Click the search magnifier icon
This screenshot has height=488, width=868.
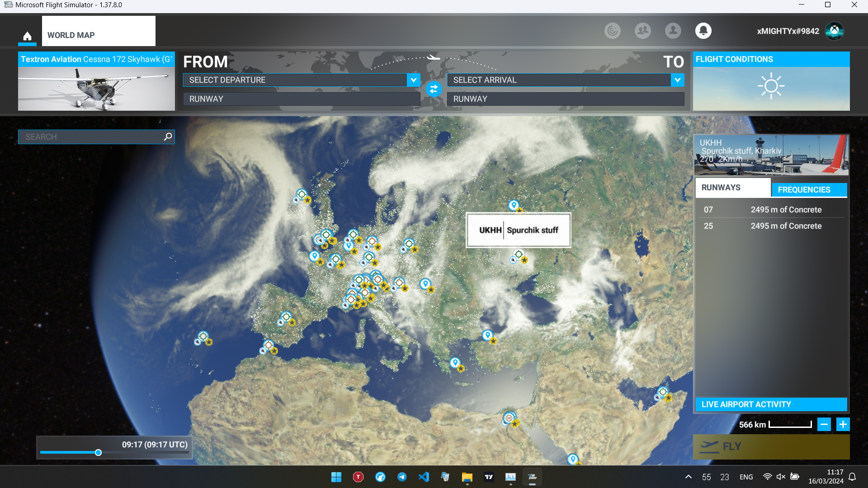(x=168, y=136)
